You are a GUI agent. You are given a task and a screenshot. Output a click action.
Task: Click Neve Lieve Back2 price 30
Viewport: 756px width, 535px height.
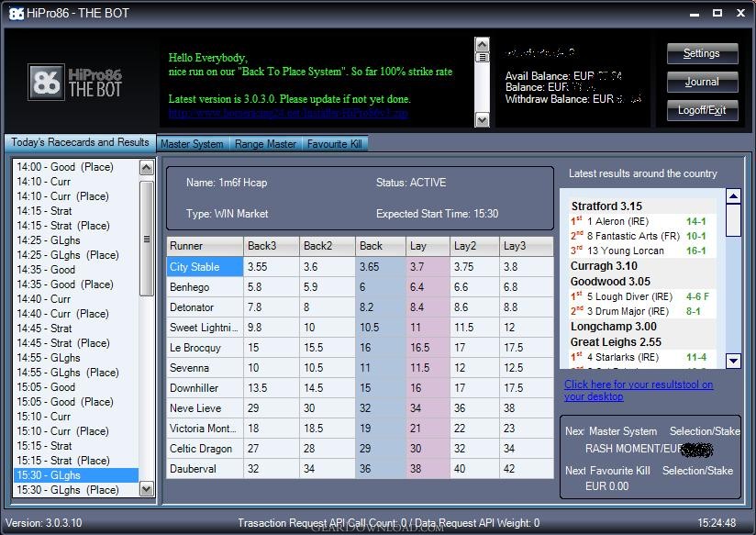328,408
